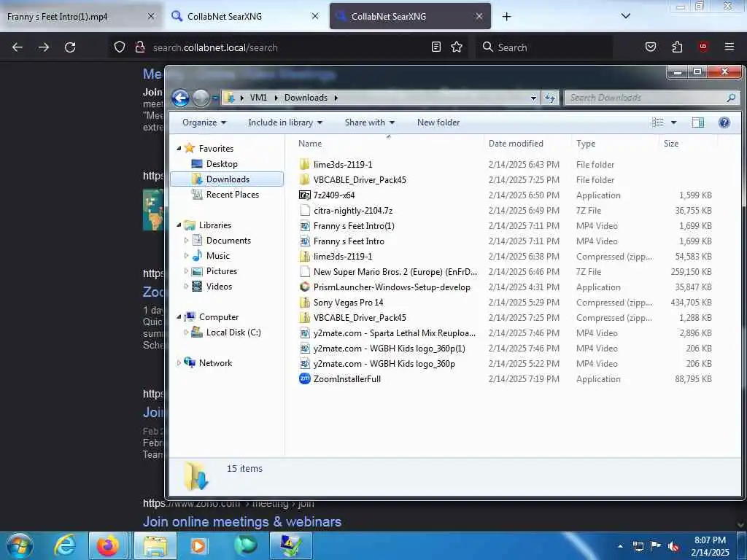Open a new Firefox tab
747x560 pixels.
[x=506, y=17]
